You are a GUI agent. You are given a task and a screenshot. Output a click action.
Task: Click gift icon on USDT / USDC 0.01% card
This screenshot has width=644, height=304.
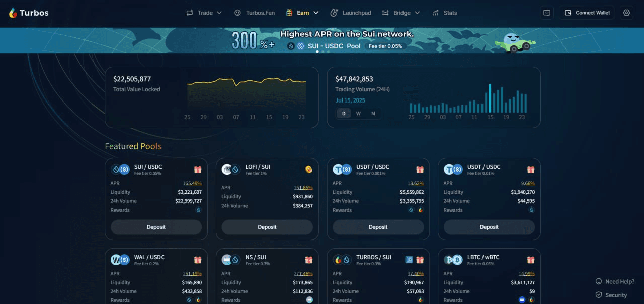(531, 170)
